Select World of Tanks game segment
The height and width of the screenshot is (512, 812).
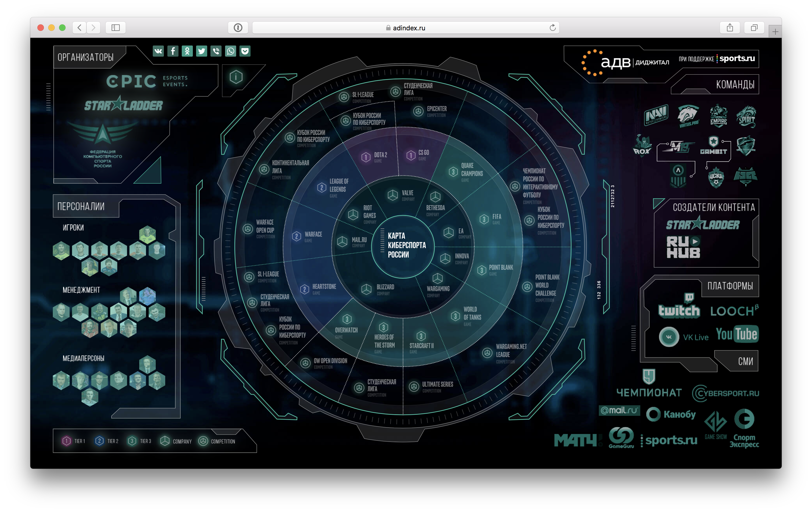click(466, 317)
